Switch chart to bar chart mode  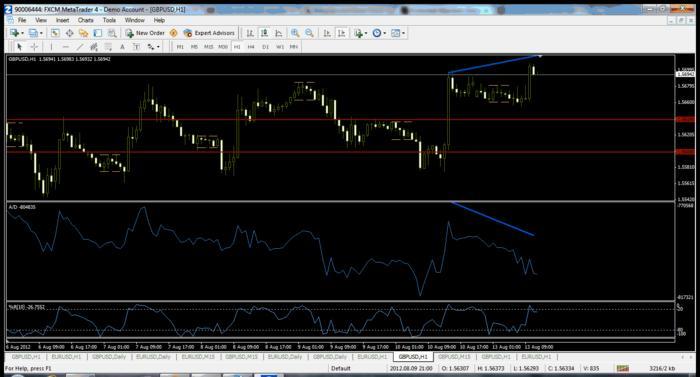click(250, 33)
